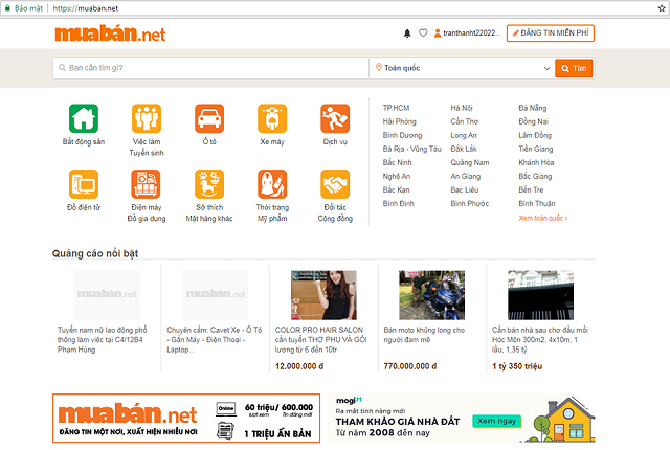The width and height of the screenshot is (670, 450).
Task: Click the browser bookmark star icon
Action: [x=662, y=8]
